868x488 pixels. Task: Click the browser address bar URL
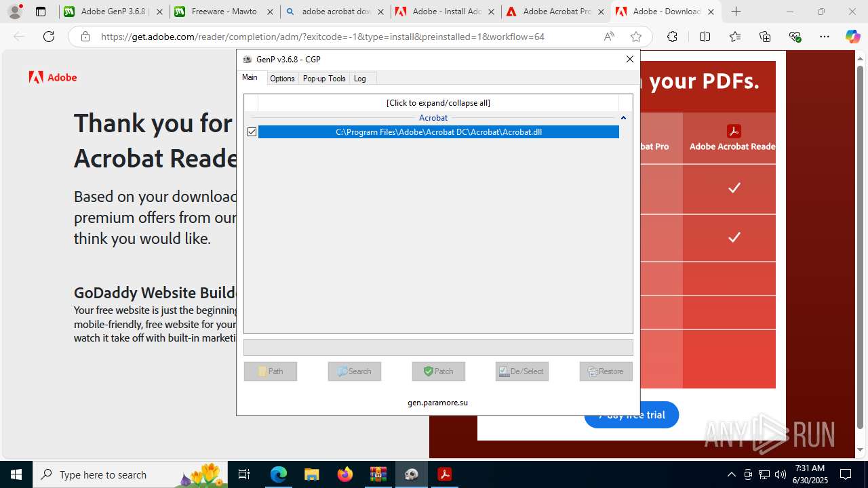323,37
